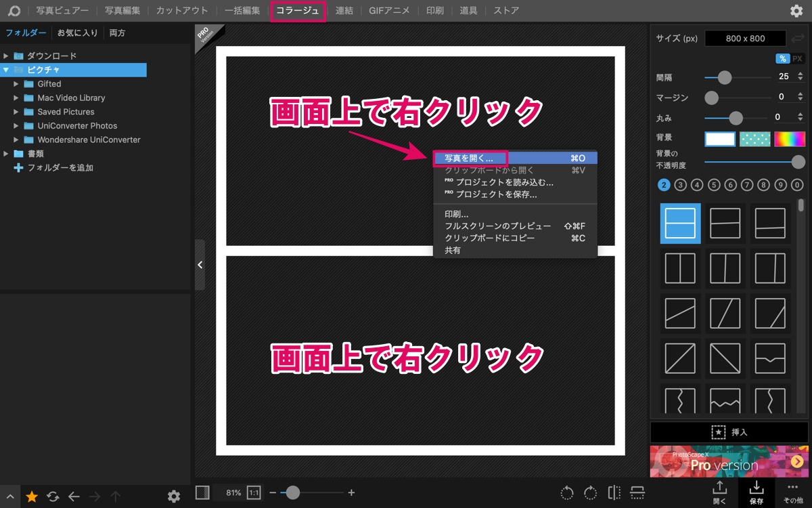Switch units to the PX toggle

pos(798,59)
